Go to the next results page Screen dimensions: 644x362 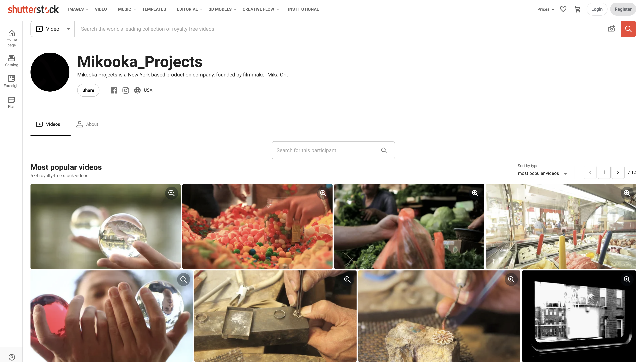point(618,172)
